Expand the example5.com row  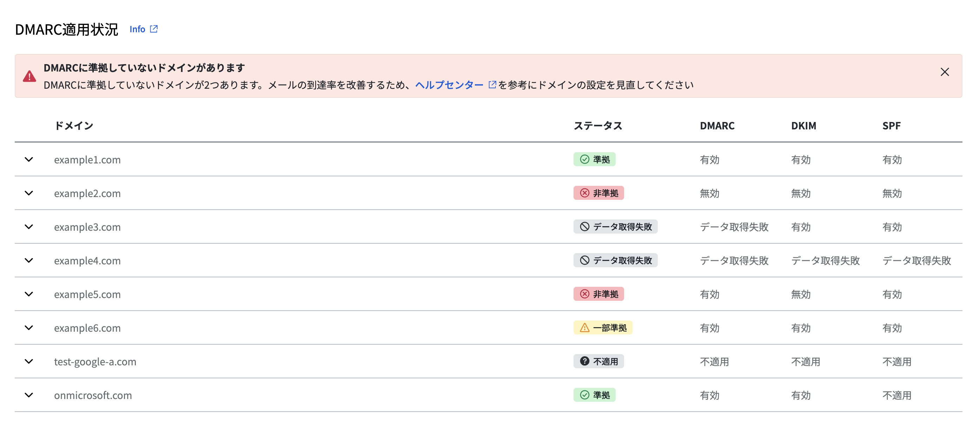[x=29, y=294]
